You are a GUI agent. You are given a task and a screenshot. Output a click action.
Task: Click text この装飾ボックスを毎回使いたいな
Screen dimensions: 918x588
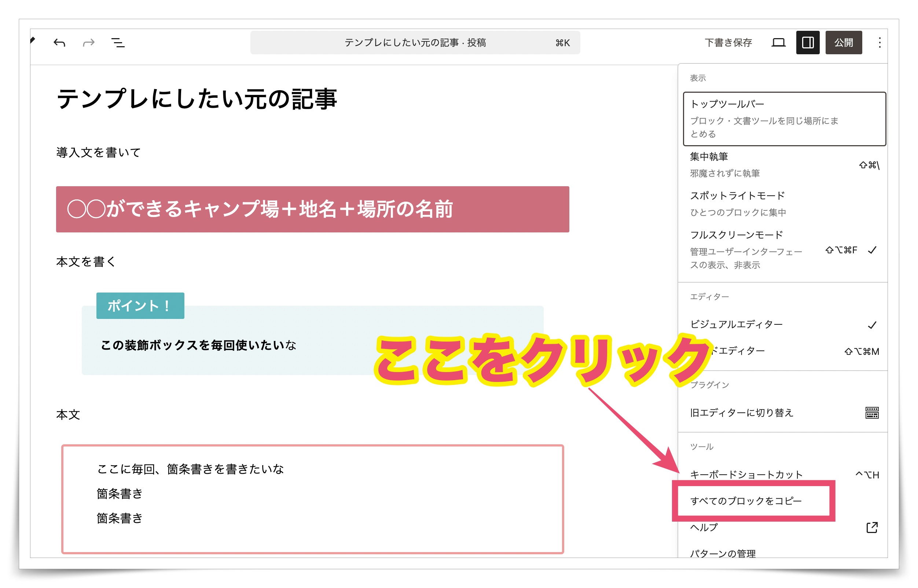pyautogui.click(x=198, y=345)
